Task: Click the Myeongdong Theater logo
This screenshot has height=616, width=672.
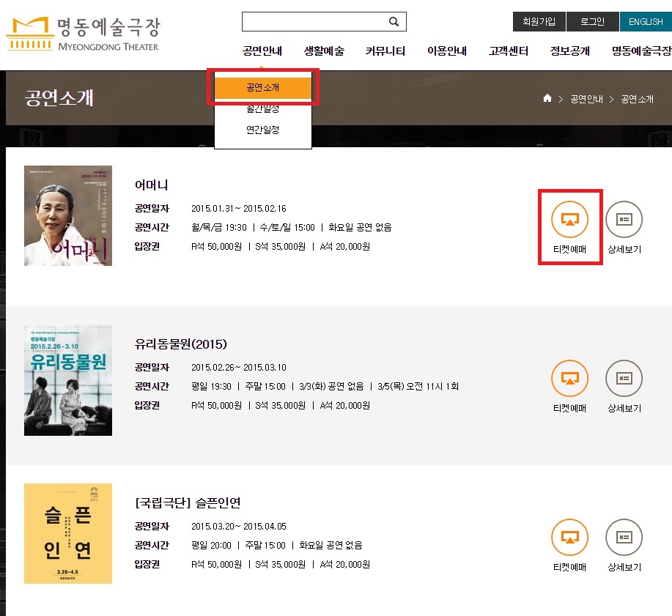Action: (83, 34)
